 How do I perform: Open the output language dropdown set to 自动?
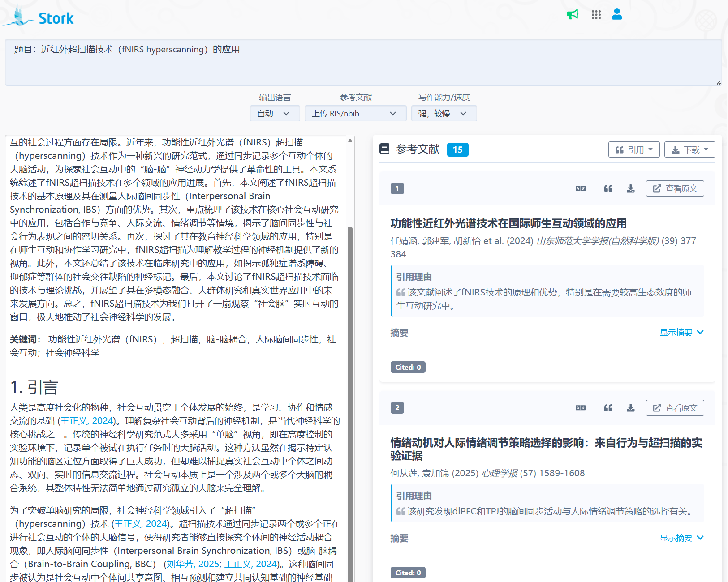point(275,114)
